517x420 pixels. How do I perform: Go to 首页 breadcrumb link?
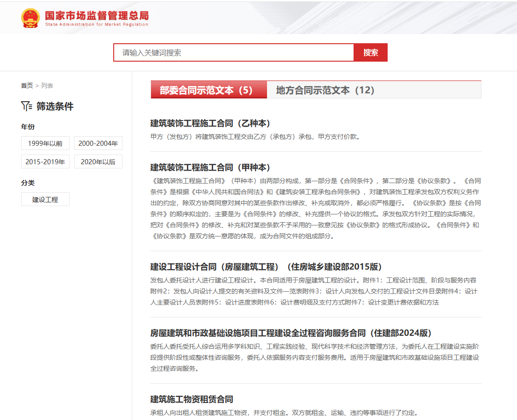(x=27, y=86)
